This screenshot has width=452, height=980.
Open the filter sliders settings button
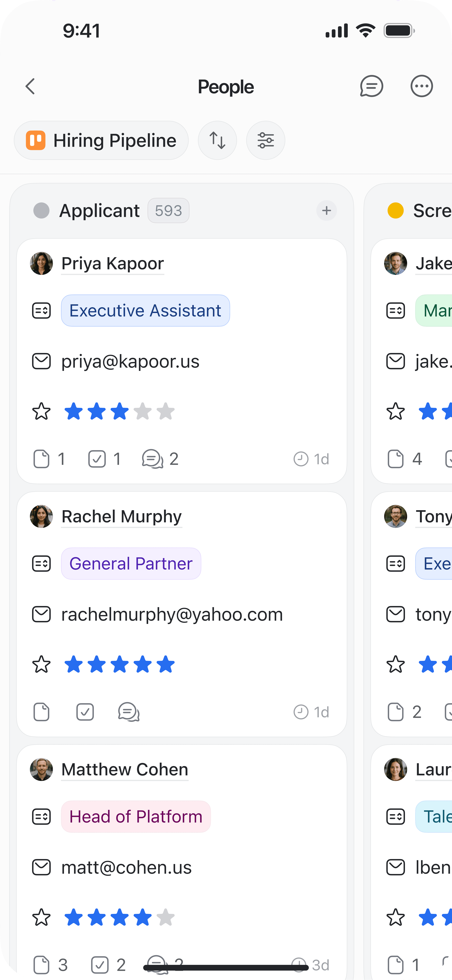tap(266, 140)
